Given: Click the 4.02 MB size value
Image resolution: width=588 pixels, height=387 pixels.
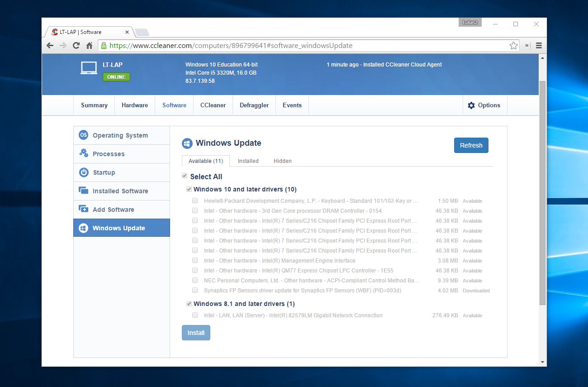Looking at the screenshot, I should (448, 291).
